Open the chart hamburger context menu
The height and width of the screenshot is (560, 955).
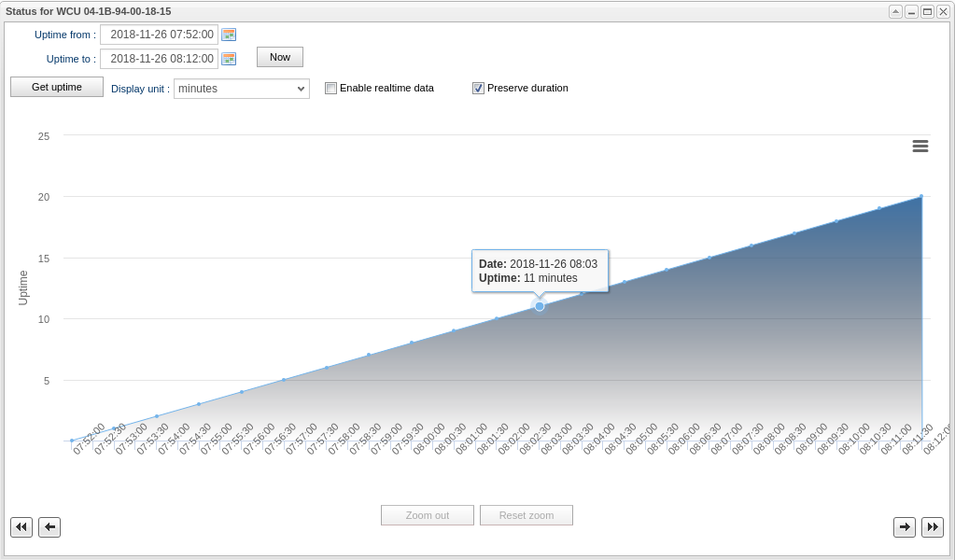(x=920, y=146)
